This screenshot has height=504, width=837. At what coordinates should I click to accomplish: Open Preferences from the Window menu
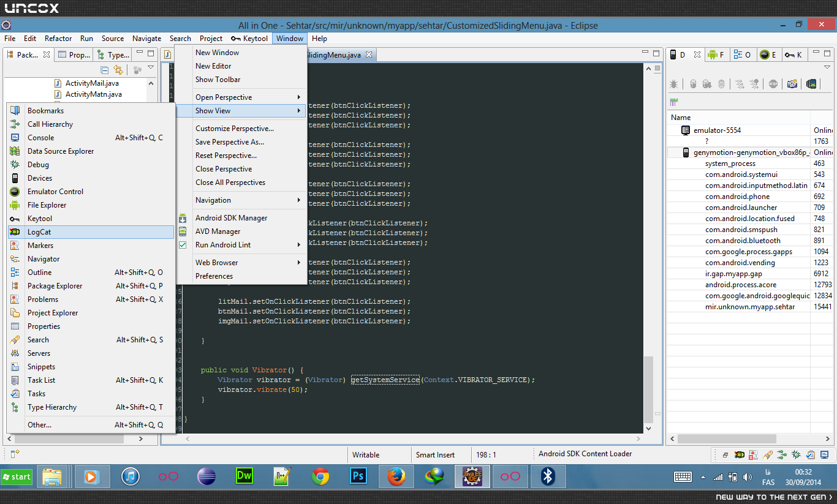click(x=241, y=276)
